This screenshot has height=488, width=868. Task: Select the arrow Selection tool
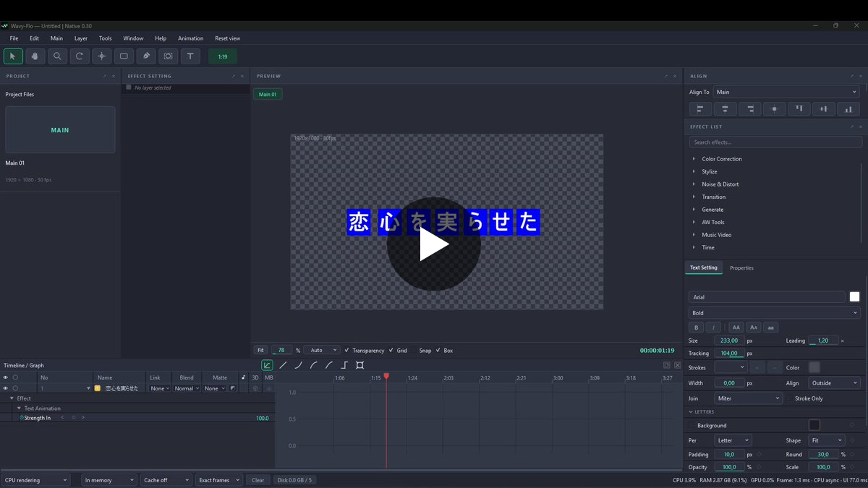13,56
